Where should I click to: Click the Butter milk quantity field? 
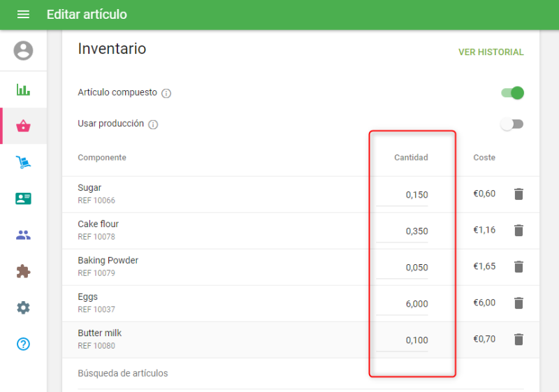coord(402,340)
